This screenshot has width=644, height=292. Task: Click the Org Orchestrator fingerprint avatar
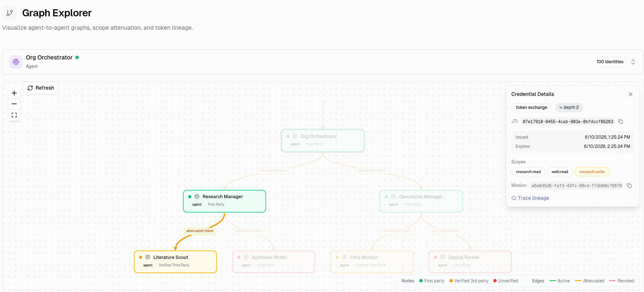point(16,62)
